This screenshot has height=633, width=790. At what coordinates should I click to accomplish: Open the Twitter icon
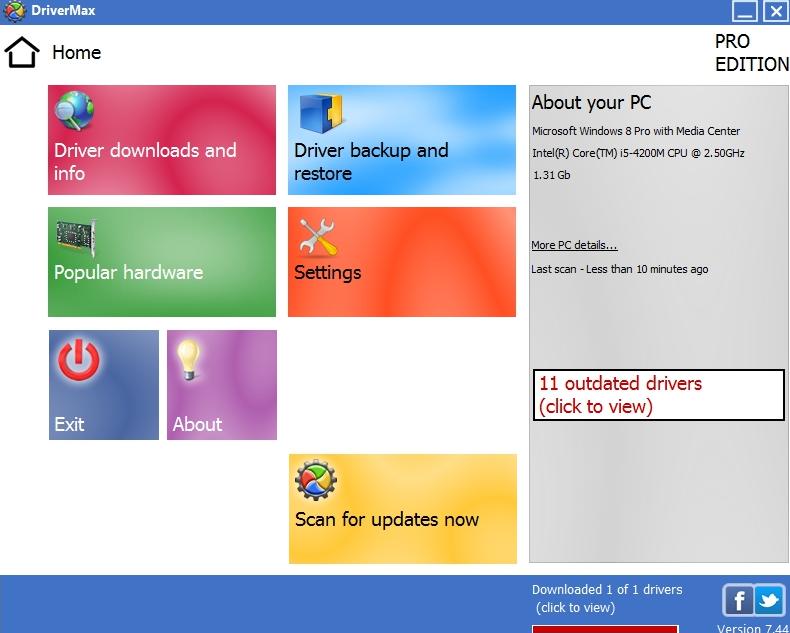pyautogui.click(x=769, y=600)
